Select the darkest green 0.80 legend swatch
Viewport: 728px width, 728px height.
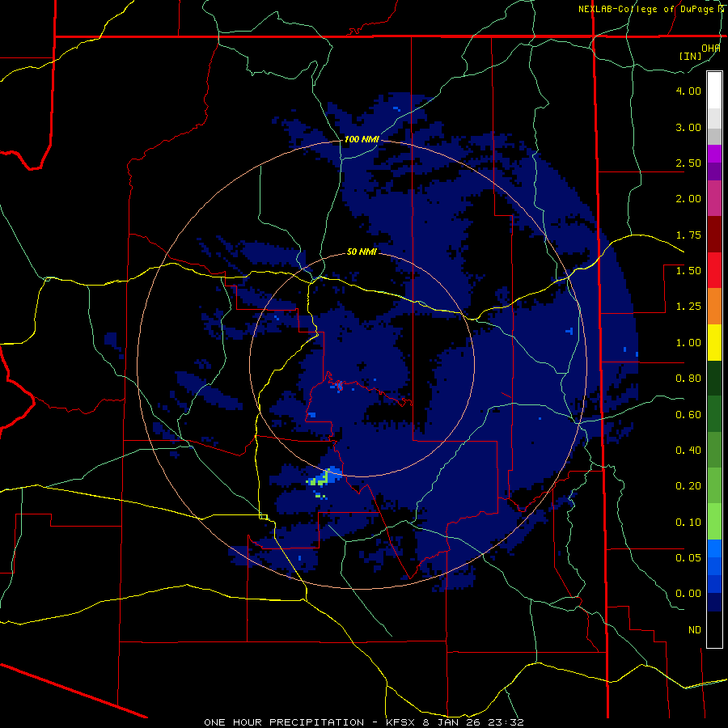(714, 378)
